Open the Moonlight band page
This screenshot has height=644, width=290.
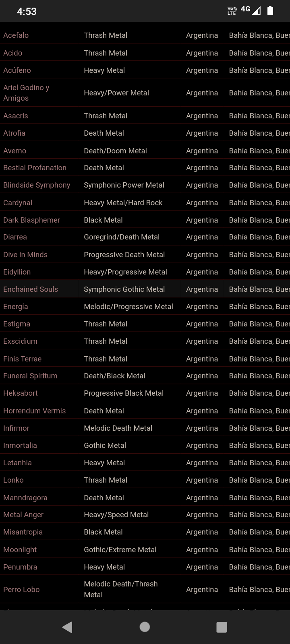[x=20, y=550]
